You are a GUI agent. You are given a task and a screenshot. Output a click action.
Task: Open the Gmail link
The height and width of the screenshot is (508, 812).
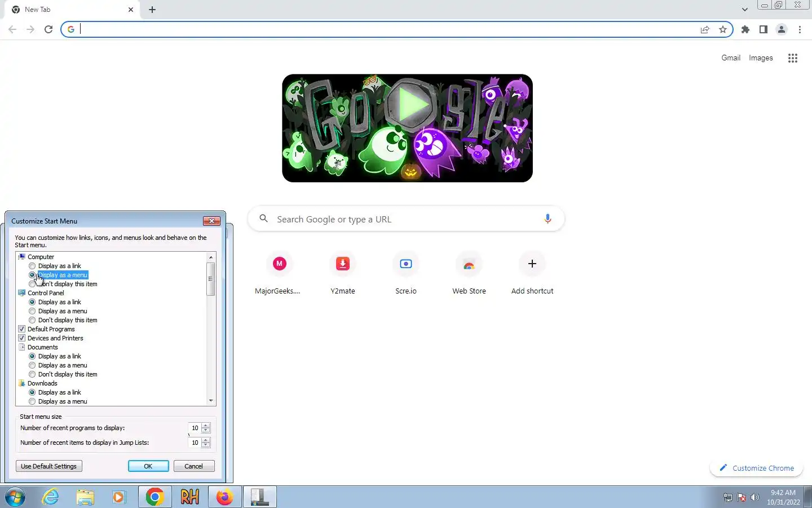(x=731, y=58)
